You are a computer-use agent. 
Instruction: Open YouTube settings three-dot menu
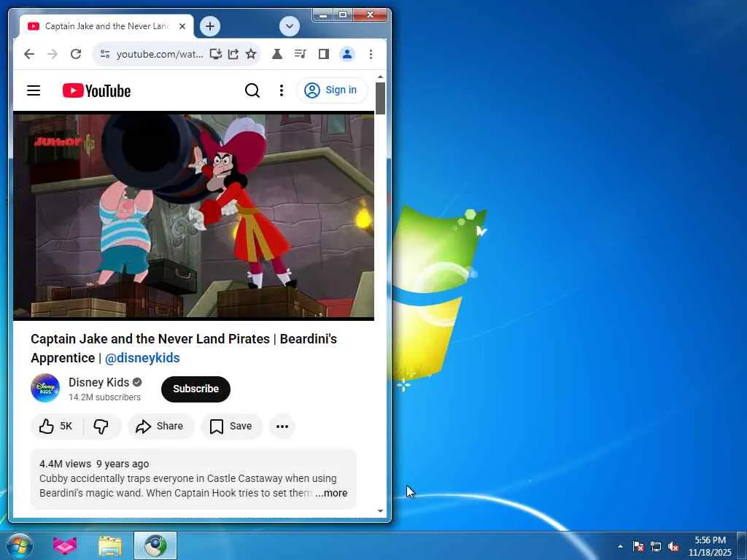pos(282,90)
